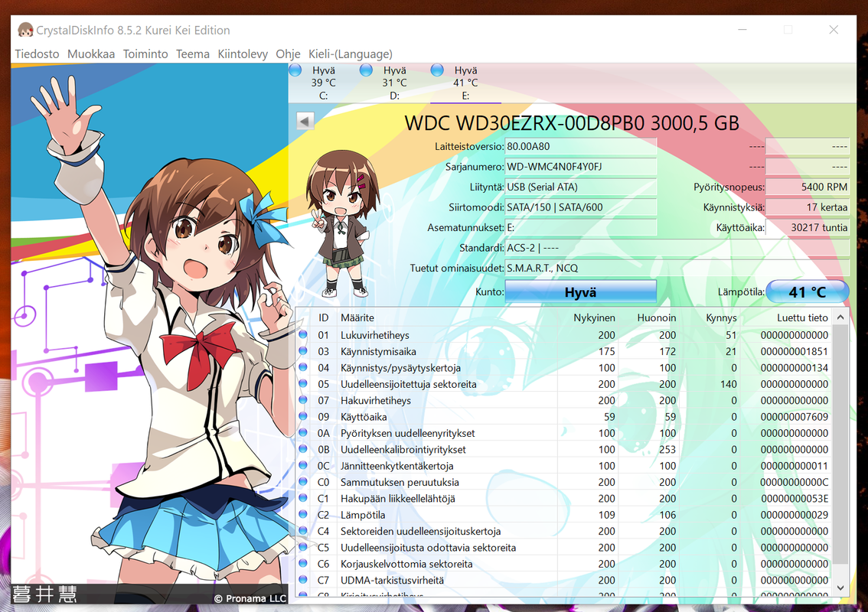Click the blue status orb for drive E:
The width and height of the screenshot is (868, 612).
click(x=437, y=70)
